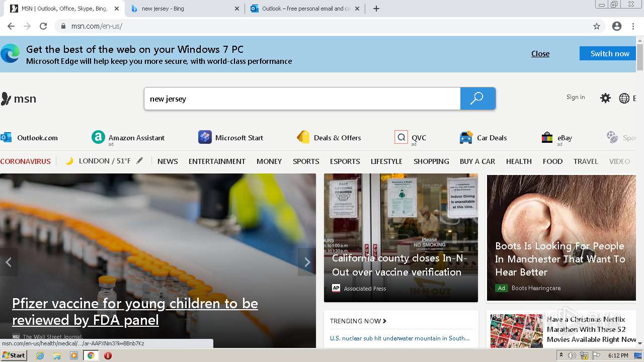The image size is (644, 362).
Task: Open Deals & Offers shortcut
Action: click(x=329, y=137)
